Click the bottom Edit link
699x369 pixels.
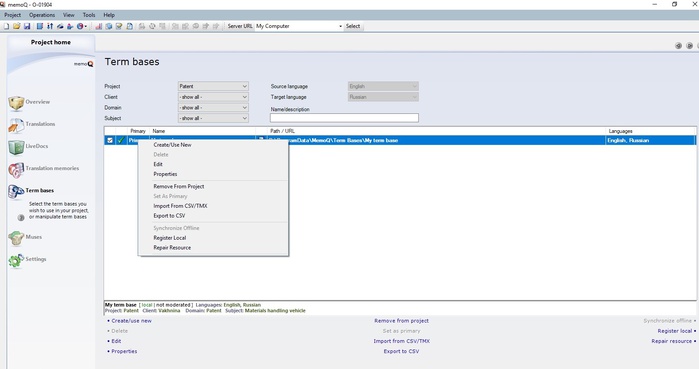pyautogui.click(x=116, y=341)
